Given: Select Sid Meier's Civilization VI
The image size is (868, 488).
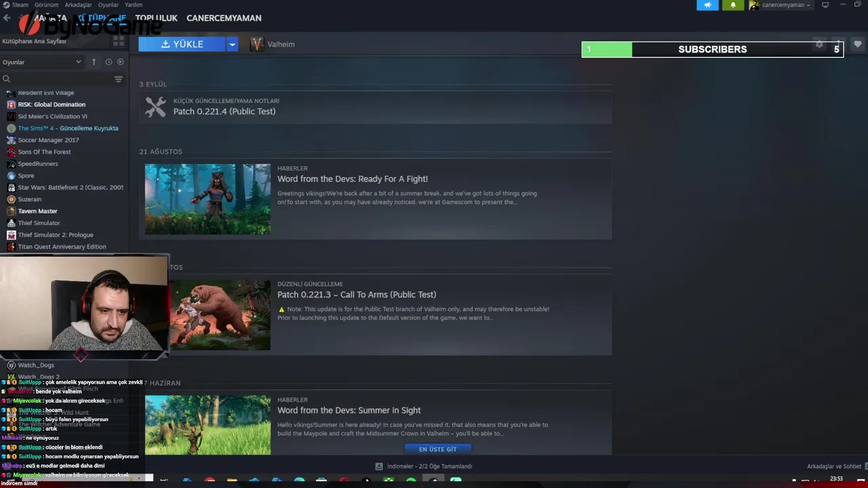Looking at the screenshot, I should pos(52,117).
